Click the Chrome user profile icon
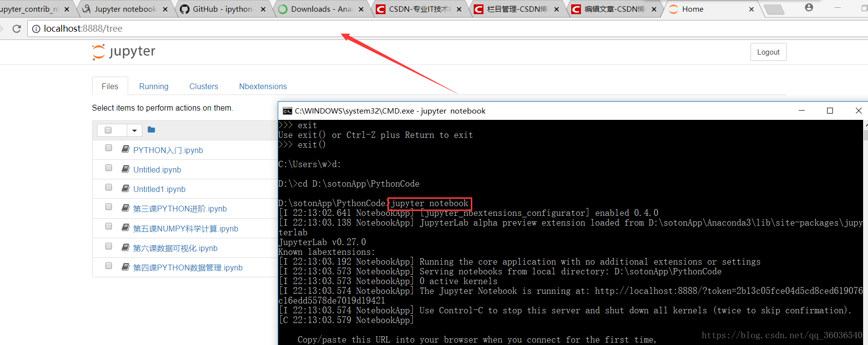This screenshot has width=868, height=345. (x=809, y=7)
